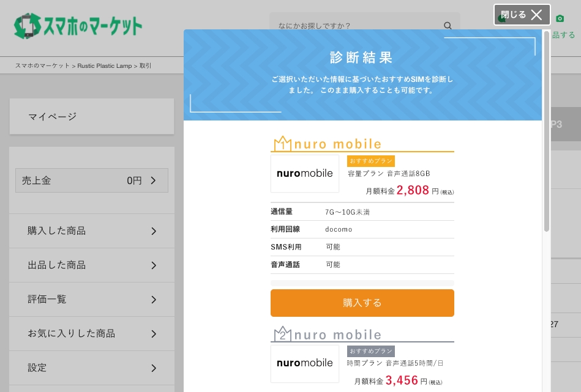
Task: Click the スマホのマーケット site logo
Action: pos(78,26)
